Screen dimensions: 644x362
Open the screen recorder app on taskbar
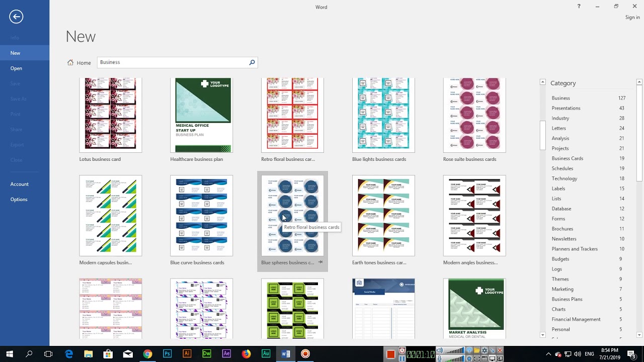point(305,354)
